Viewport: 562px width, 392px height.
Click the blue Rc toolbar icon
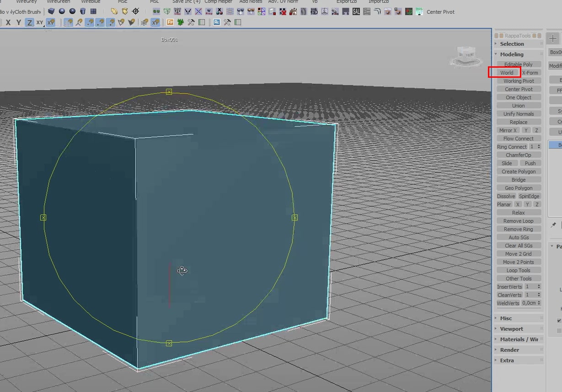coord(216,22)
